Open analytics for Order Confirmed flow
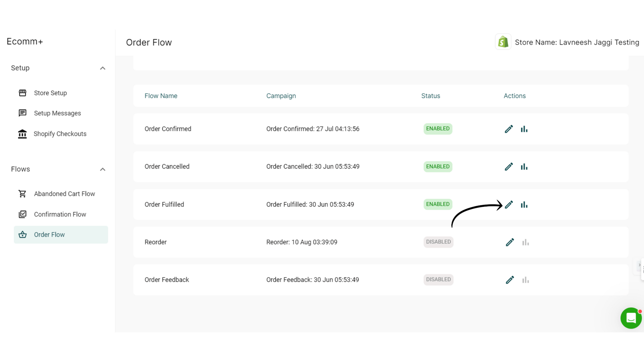 (524, 129)
